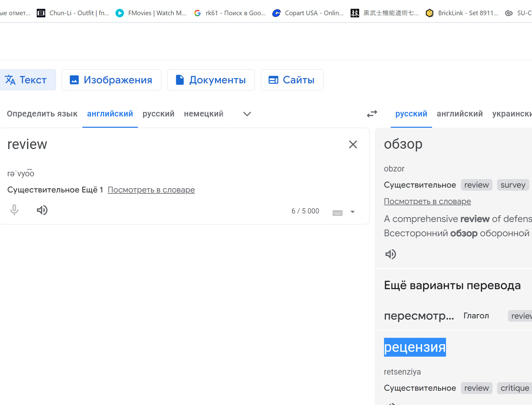Viewport: 532px width, 405px height.
Task: Open the input tools dropdown arrow
Action: click(352, 212)
